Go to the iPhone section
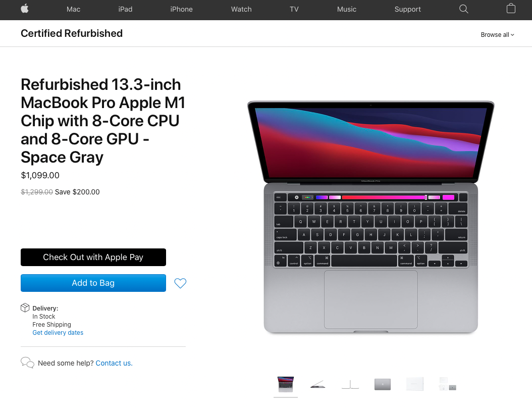 coord(182,9)
